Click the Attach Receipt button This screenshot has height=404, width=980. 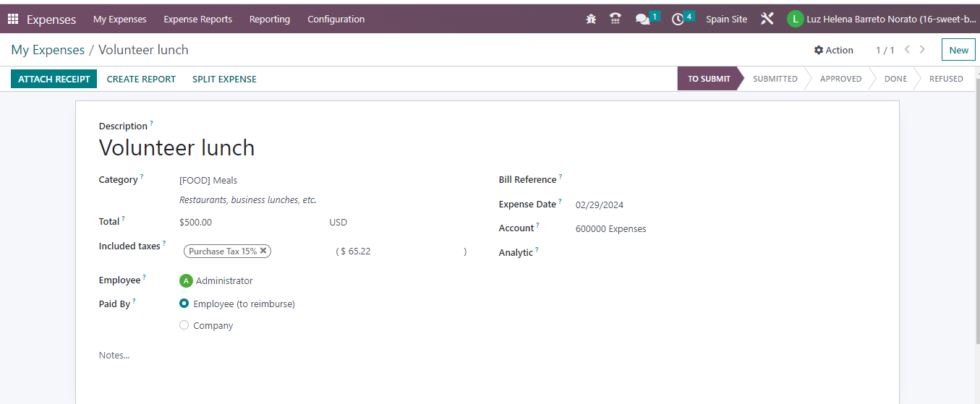(x=54, y=79)
